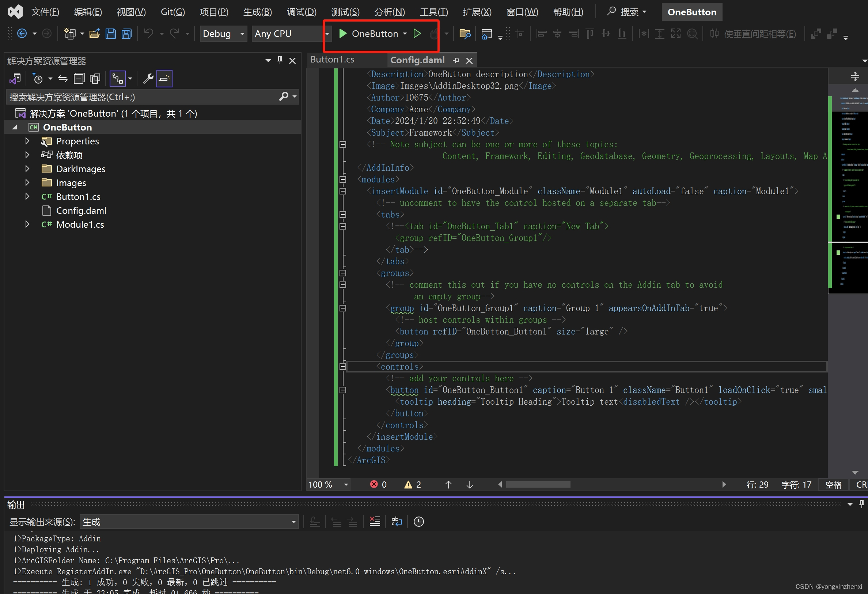Viewport: 868px width, 594px height.
Task: Click 测试 menu in menu bar
Action: coord(344,12)
